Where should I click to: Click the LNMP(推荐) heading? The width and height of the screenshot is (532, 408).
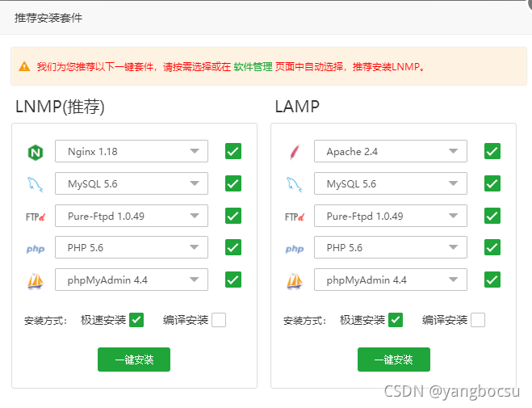pos(60,107)
